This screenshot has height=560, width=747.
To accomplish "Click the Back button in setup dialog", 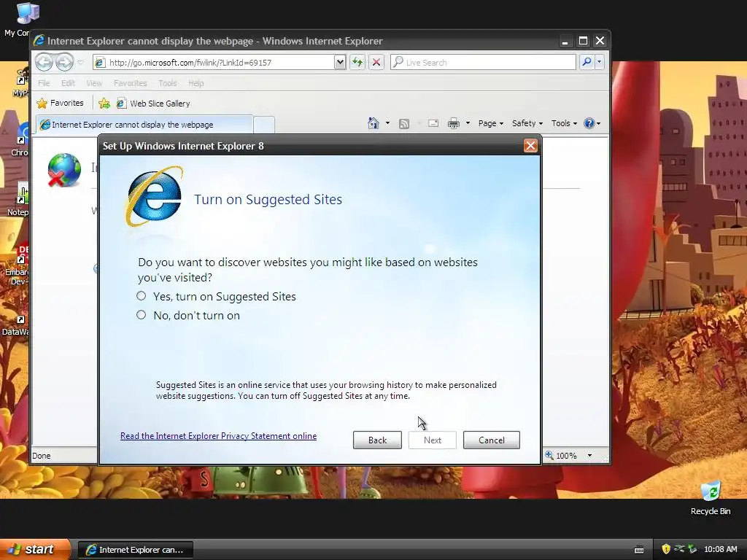I will pos(377,440).
